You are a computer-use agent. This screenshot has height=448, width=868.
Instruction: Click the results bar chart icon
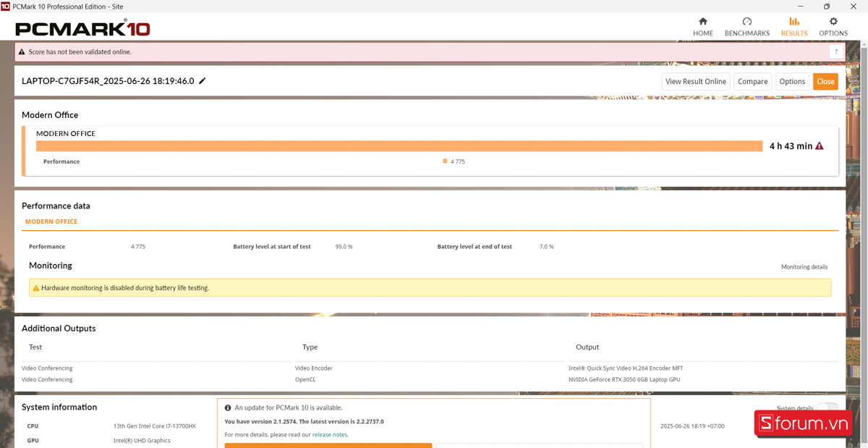[794, 21]
